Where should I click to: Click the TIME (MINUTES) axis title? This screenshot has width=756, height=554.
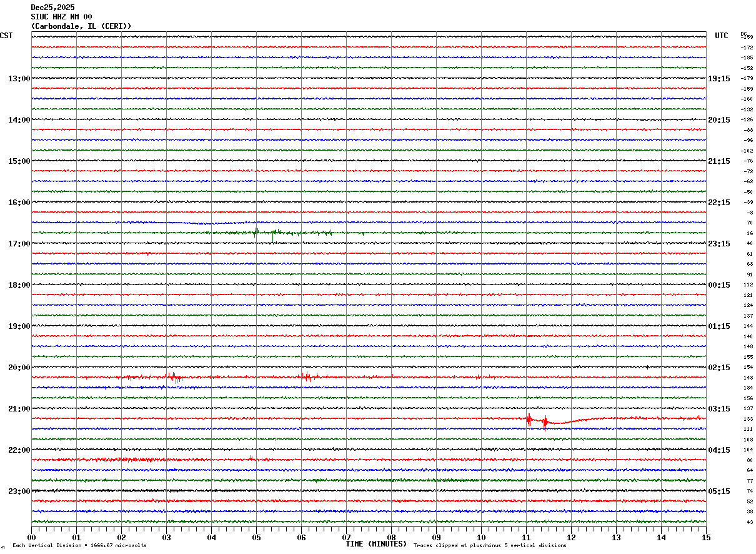pos(376,544)
